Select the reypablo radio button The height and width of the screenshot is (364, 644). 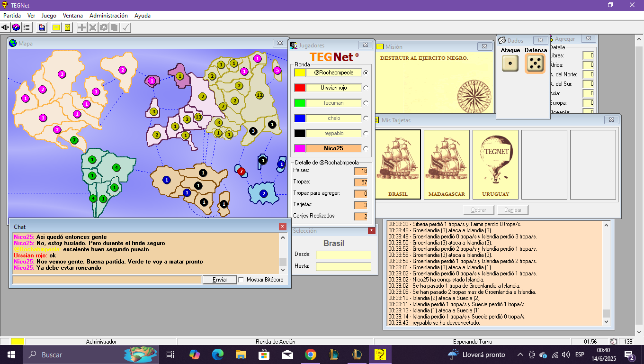pyautogui.click(x=366, y=134)
